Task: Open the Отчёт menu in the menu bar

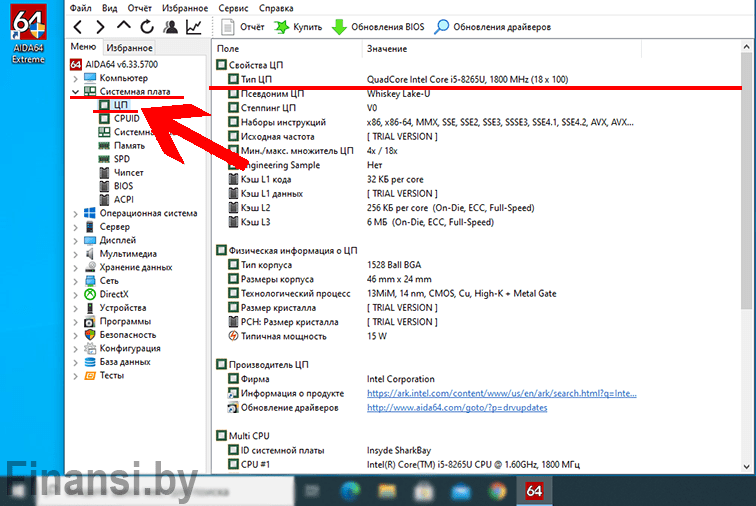Action: pos(139,8)
